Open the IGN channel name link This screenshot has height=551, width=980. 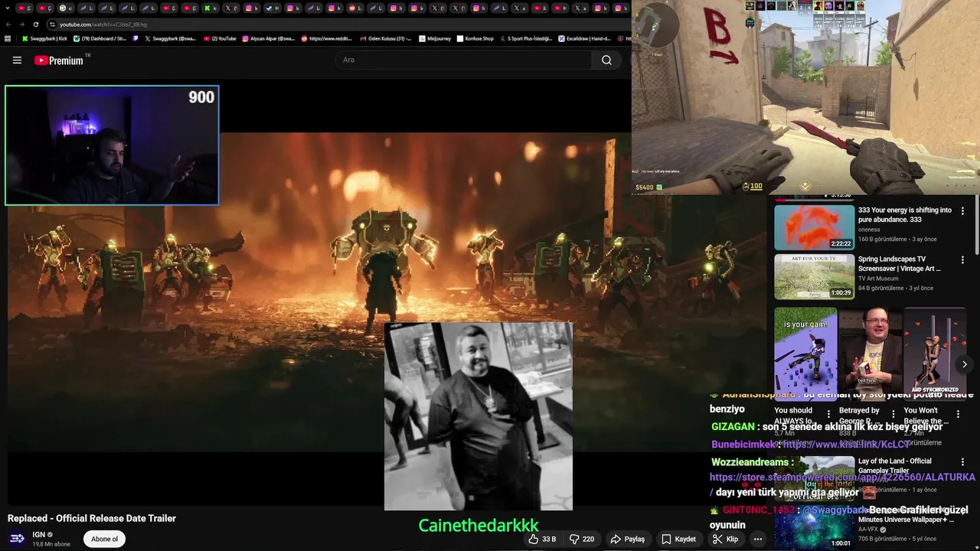pyautogui.click(x=39, y=534)
